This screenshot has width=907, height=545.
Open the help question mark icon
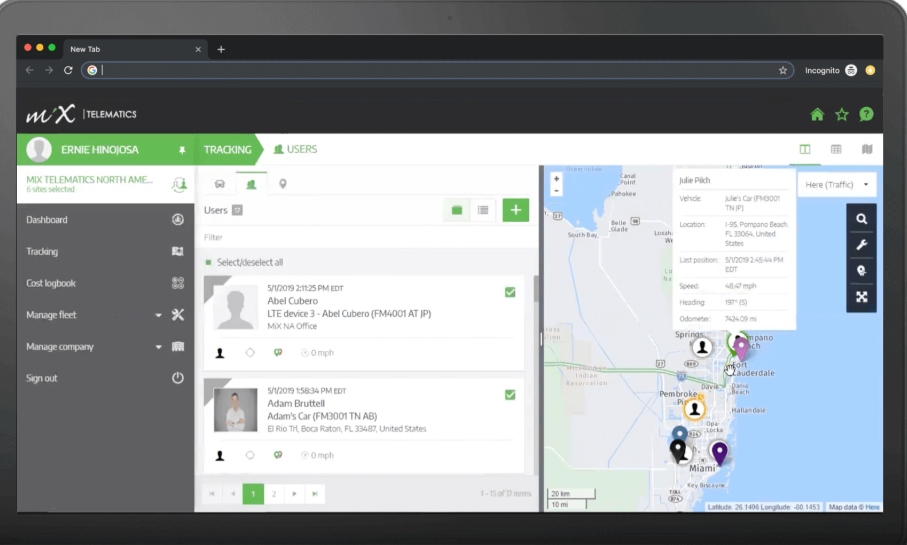[866, 115]
